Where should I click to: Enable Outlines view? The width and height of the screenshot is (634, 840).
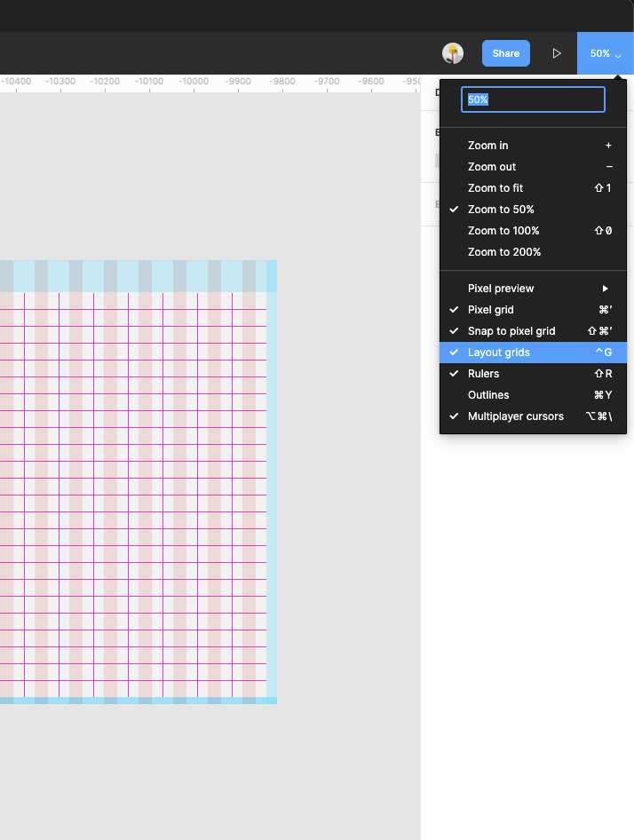point(488,395)
